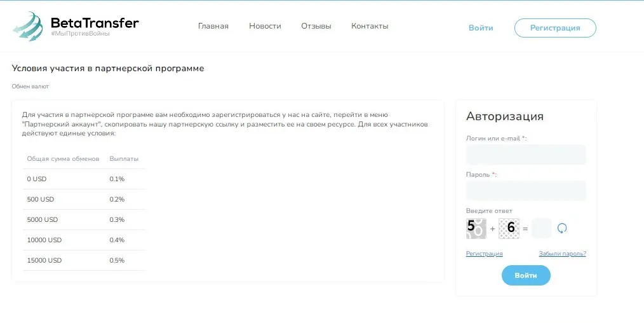Open the Контакты page
Viewport: 644px width, 323px height.
click(370, 26)
